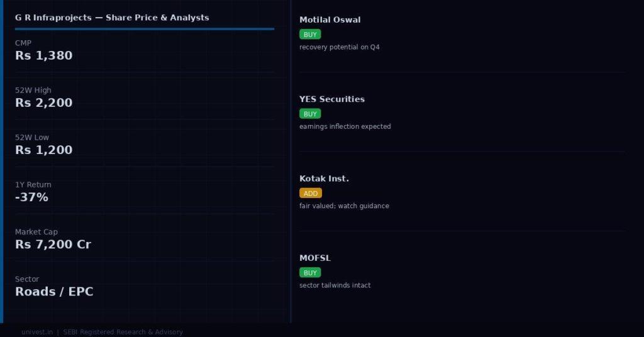This screenshot has height=337, width=644.
Task: Click the -37% return value
Action: coord(31,197)
